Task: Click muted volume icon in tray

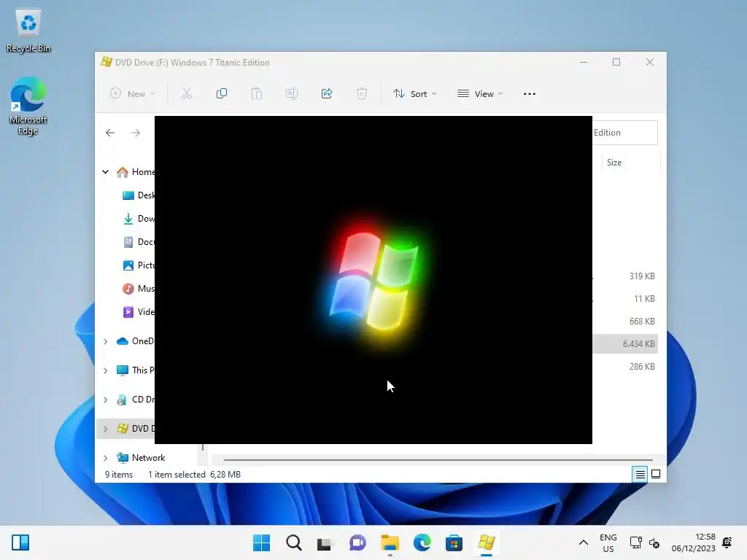Action: 654,542
